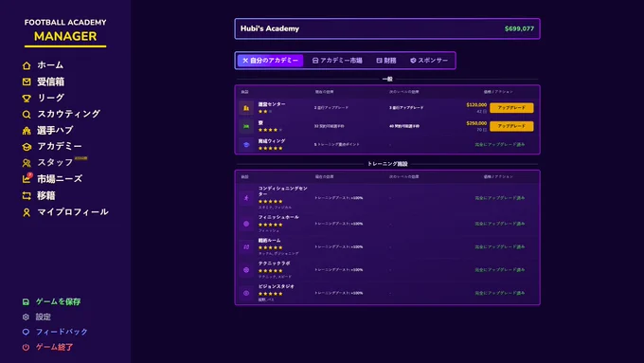The width and height of the screenshot is (644, 363).
Task: Click the フィニッシュホール ball icon
Action: click(246, 224)
